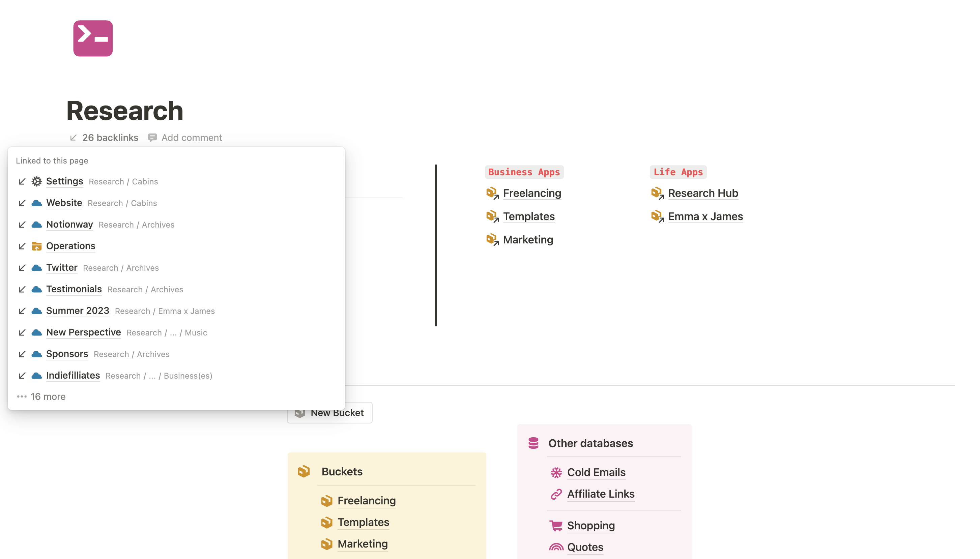The width and height of the screenshot is (980, 559).
Task: Expand the Other databases section
Action: [x=590, y=443]
